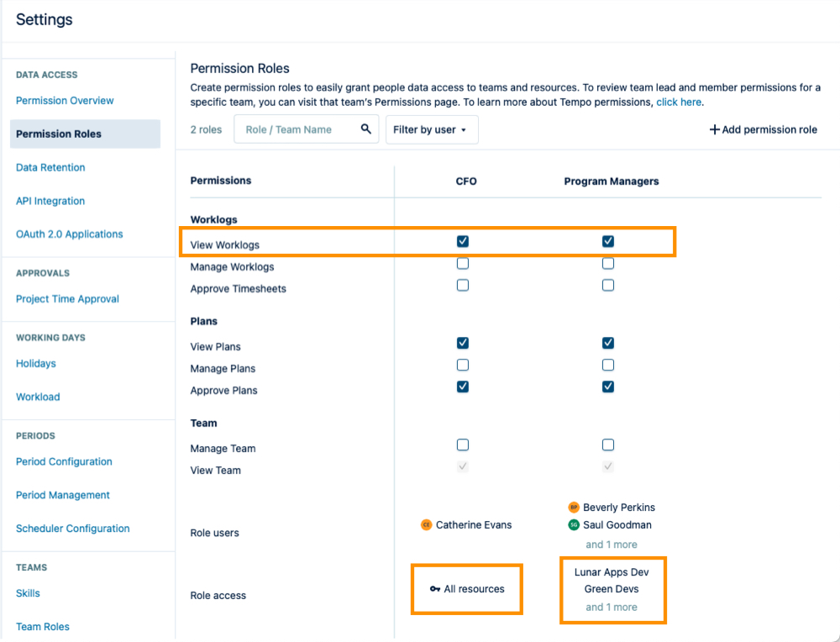Follow the 'click here' link
The width and height of the screenshot is (840, 642).
pos(679,102)
